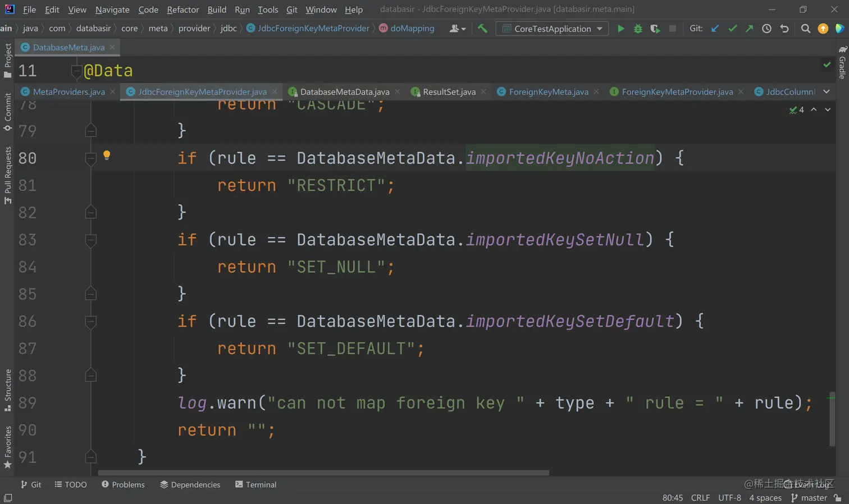The image size is (849, 504).
Task: Click the 80:45 caret position indicator
Action: (x=673, y=498)
